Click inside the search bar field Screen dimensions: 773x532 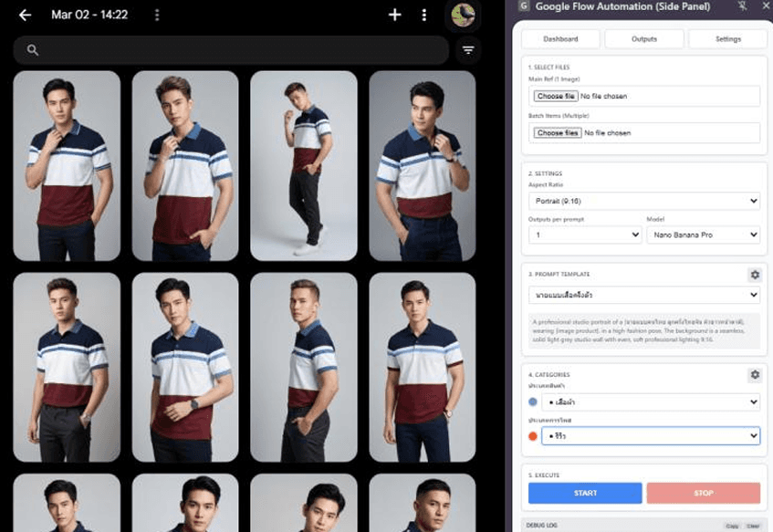[231, 50]
